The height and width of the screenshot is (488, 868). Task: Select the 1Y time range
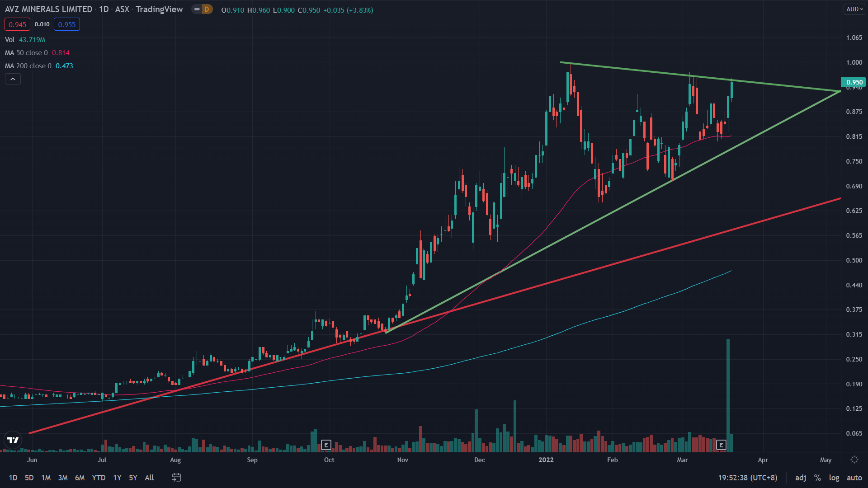click(x=117, y=478)
